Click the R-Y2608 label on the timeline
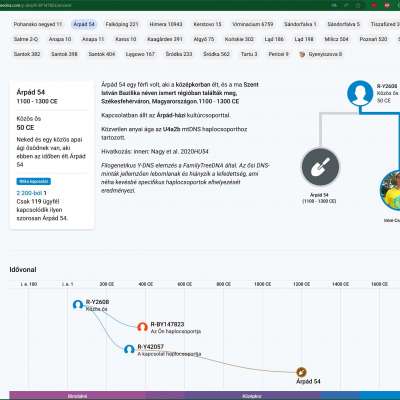400x400 pixels. 97,302
